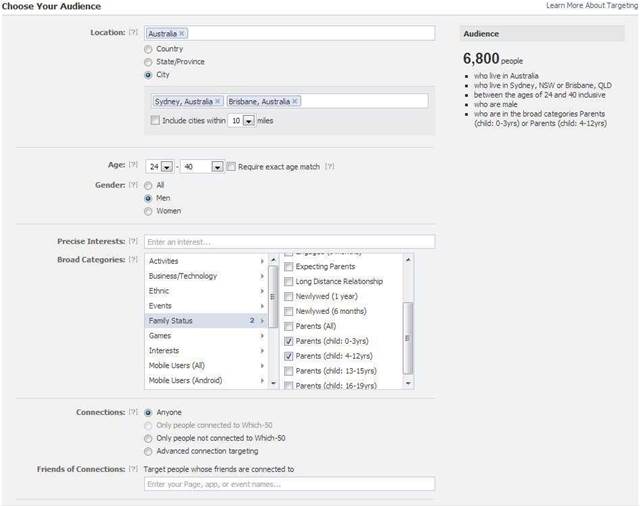Check Expecting Parents category

pos(289,267)
